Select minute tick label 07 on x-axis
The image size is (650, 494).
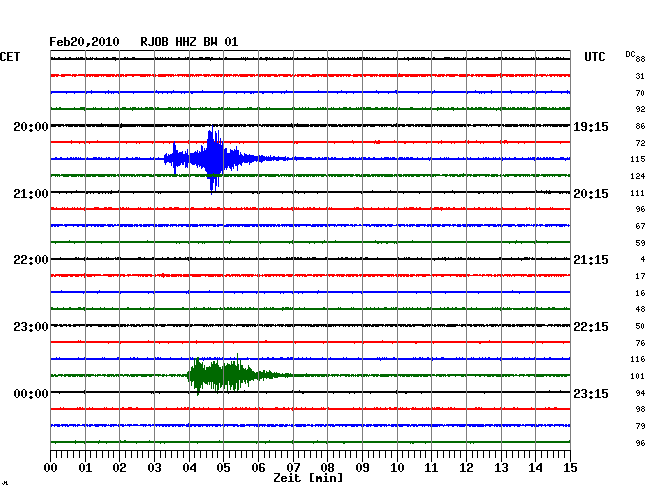coord(293,468)
